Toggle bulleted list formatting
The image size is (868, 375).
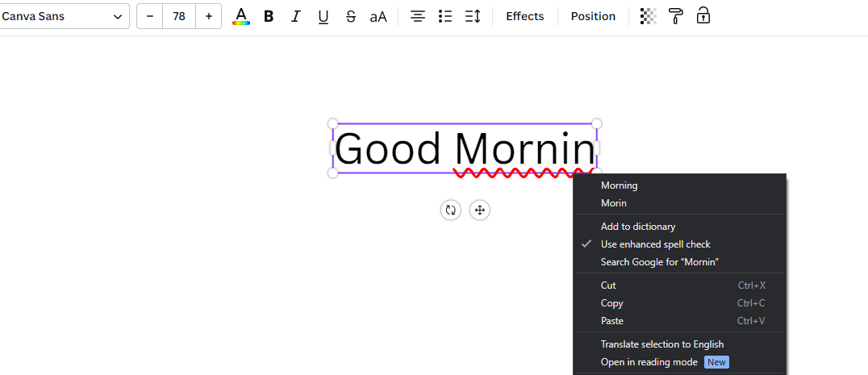point(445,17)
